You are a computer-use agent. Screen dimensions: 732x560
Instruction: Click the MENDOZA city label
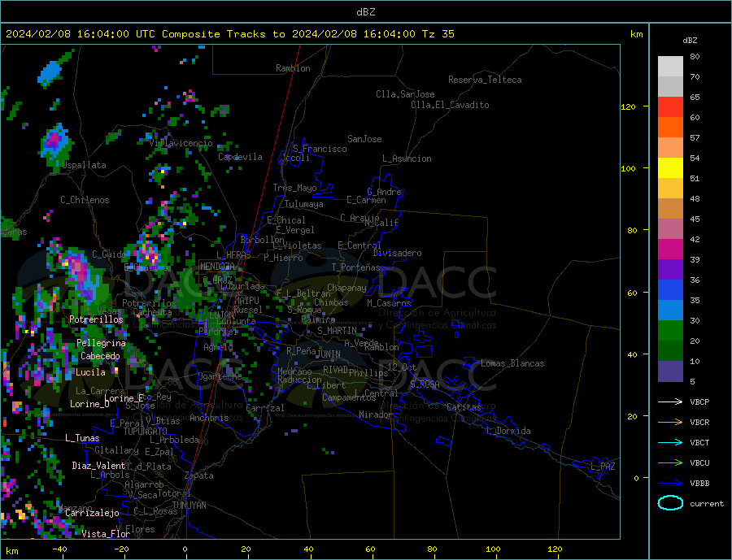click(218, 267)
